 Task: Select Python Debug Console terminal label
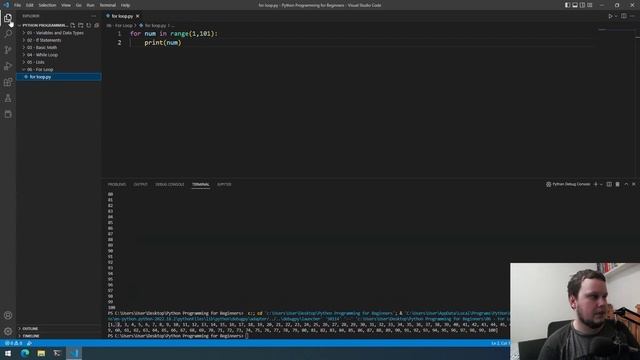(568, 184)
